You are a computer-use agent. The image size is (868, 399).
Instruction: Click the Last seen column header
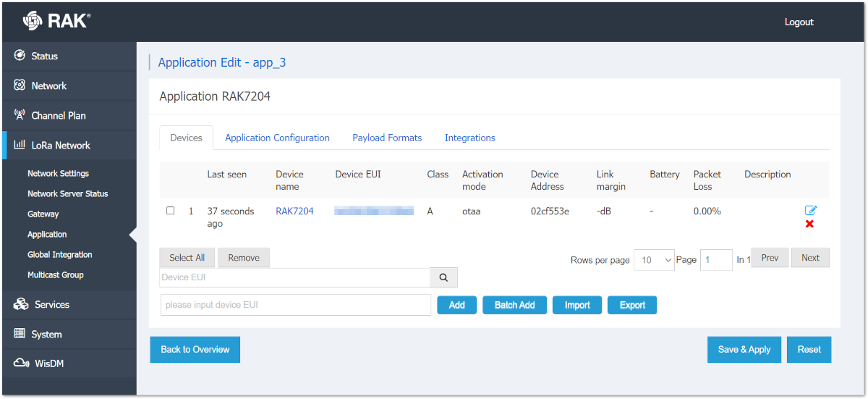(x=226, y=175)
